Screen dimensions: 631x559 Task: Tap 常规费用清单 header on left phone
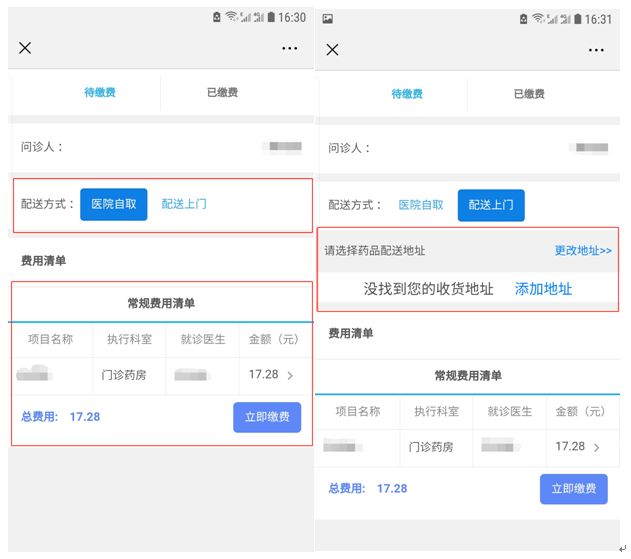click(x=161, y=303)
